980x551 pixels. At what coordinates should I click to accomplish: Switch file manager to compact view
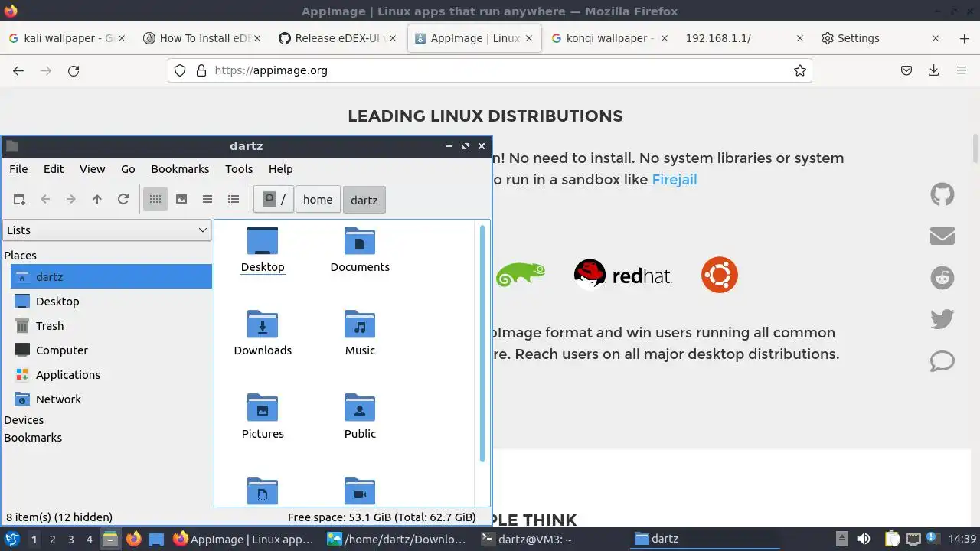(x=207, y=199)
